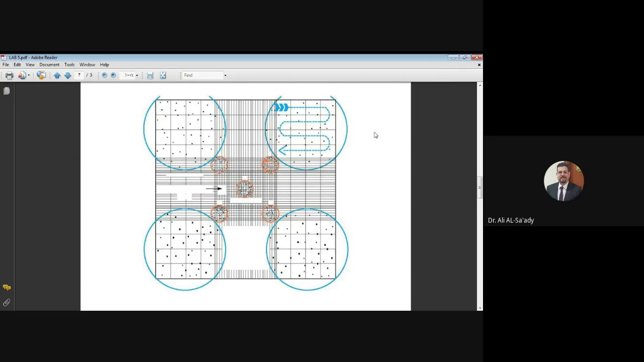The height and width of the screenshot is (362, 644).
Task: Open the Tools menu
Action: click(69, 65)
